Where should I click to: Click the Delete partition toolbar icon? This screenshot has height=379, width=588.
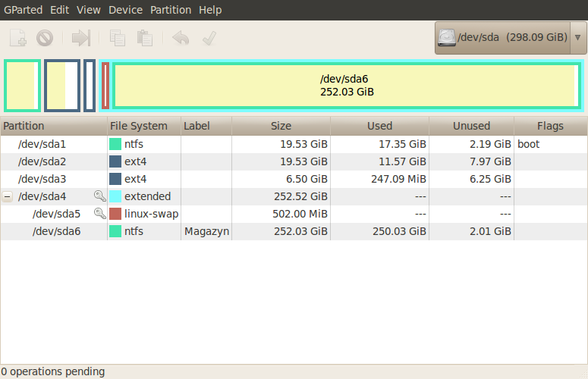45,38
